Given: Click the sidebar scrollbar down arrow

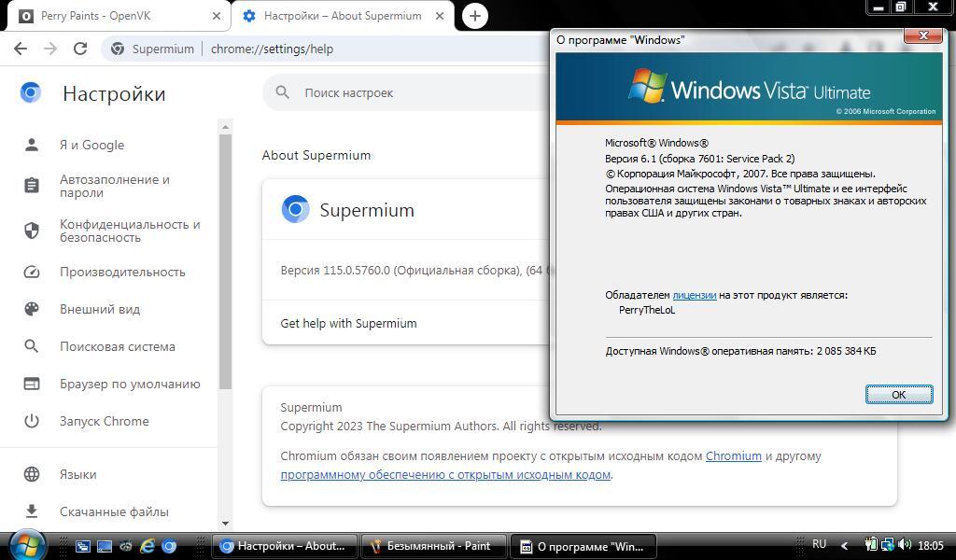Looking at the screenshot, I should (x=225, y=524).
